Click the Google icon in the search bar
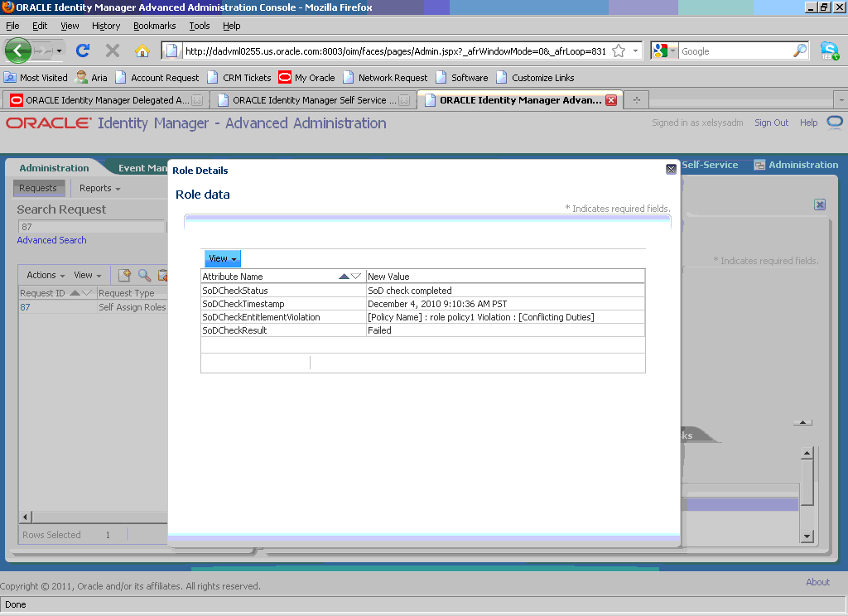Viewport: 848px width, 616px height. pos(660,50)
